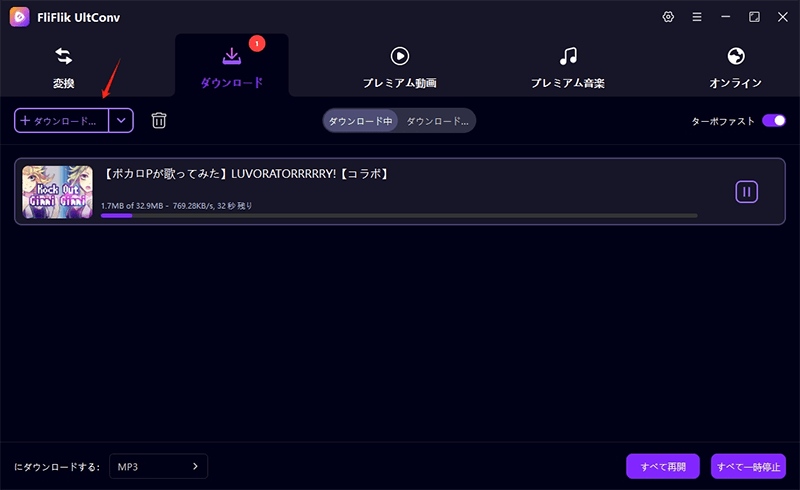Switch to the 変換 tab
Screen dimensions: 800x490
point(64,67)
